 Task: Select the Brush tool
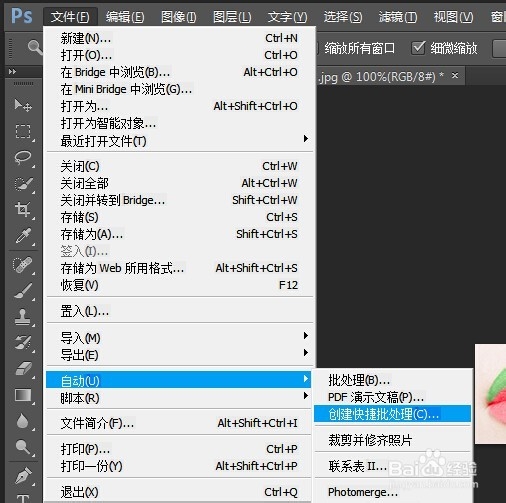tap(23, 291)
